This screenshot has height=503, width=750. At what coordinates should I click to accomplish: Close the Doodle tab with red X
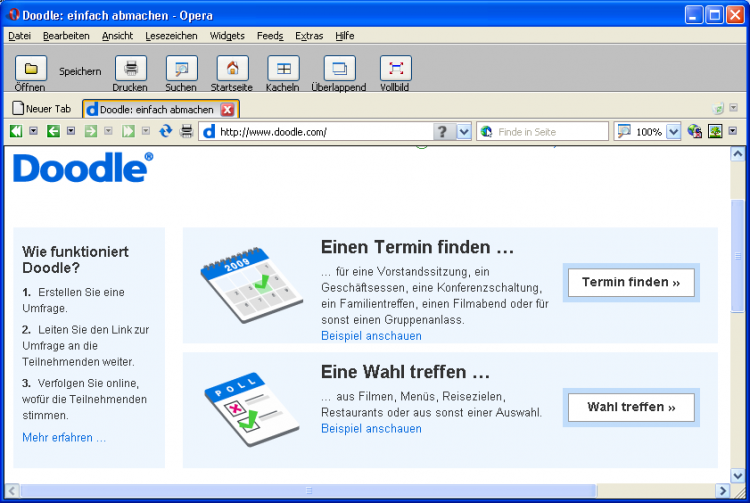click(x=227, y=109)
